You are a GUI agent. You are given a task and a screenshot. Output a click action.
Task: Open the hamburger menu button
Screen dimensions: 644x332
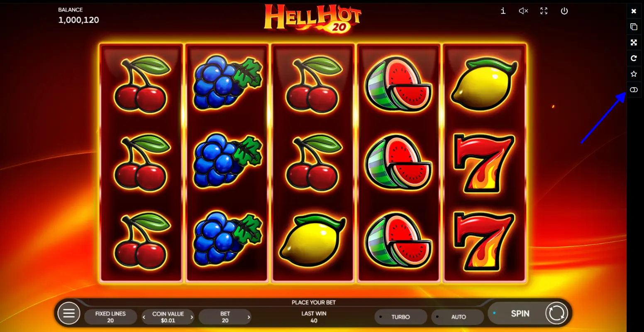click(x=69, y=313)
